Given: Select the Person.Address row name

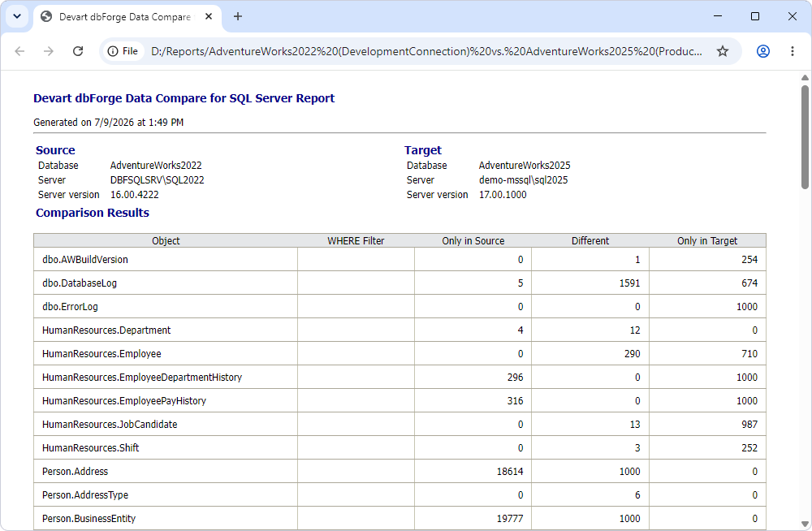Looking at the screenshot, I should click(x=75, y=472).
